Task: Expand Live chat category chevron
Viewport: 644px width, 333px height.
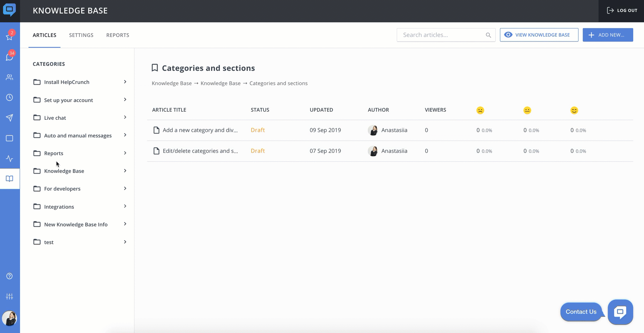Action: (x=125, y=117)
